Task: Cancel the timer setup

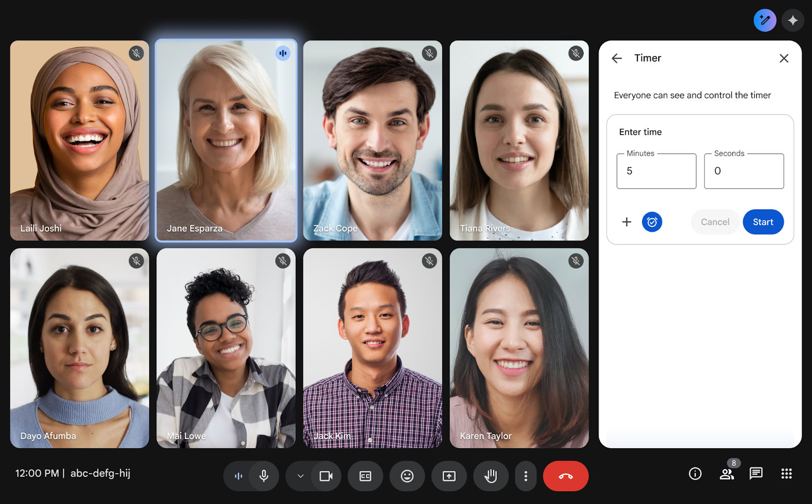Action: click(x=715, y=222)
